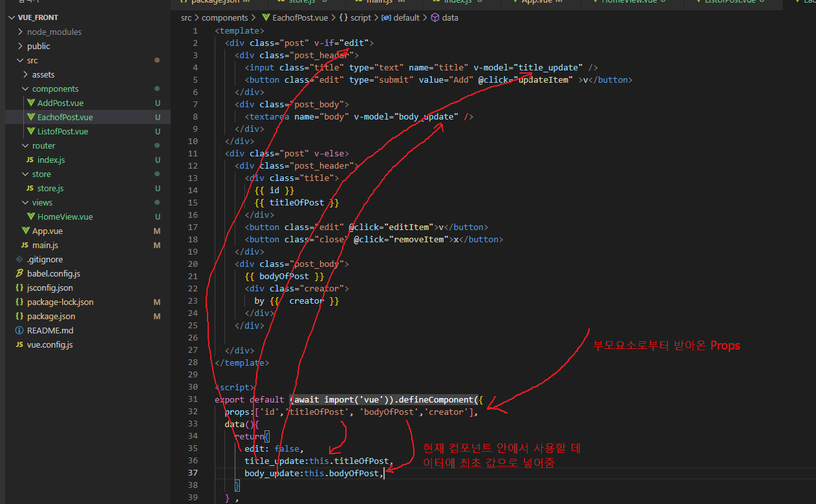Click the Vue icon in the breadcrumb bar

coord(265,17)
